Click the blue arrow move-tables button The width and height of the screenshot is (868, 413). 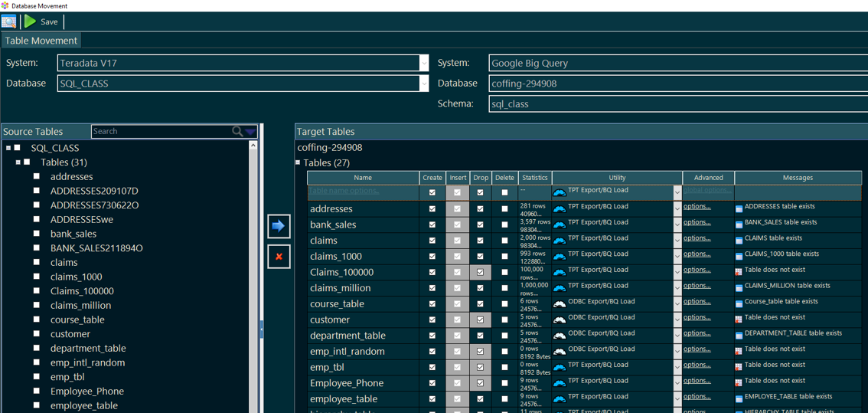click(279, 226)
